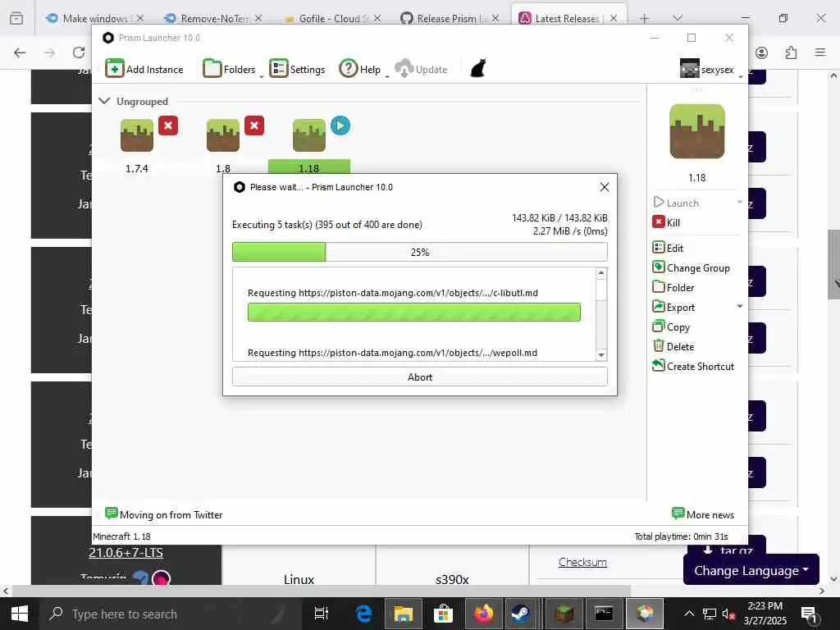This screenshot has height=630, width=840.
Task: Open the Checksum link
Action: pyautogui.click(x=582, y=562)
